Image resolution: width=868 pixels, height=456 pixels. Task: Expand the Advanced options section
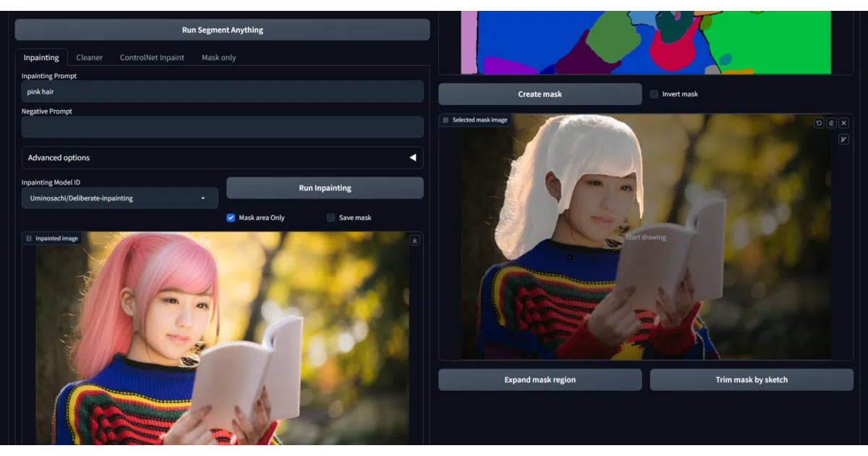222,158
